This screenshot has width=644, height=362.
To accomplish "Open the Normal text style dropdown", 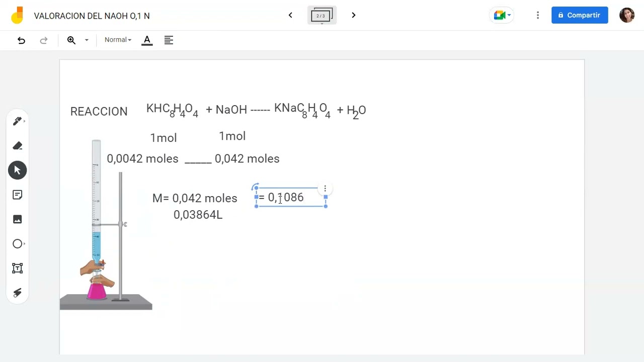I will coord(118,40).
